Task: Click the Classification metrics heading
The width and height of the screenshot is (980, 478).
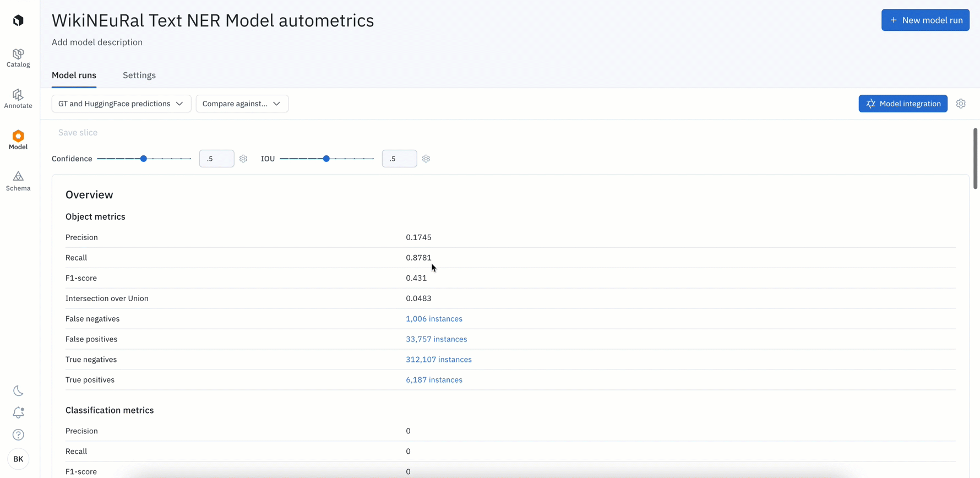Action: point(110,410)
